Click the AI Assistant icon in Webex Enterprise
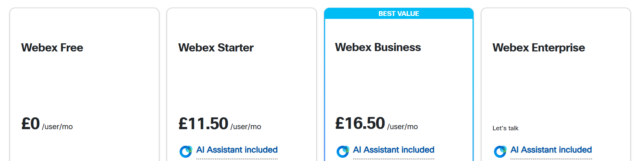The width and height of the screenshot is (644, 161). click(x=500, y=151)
